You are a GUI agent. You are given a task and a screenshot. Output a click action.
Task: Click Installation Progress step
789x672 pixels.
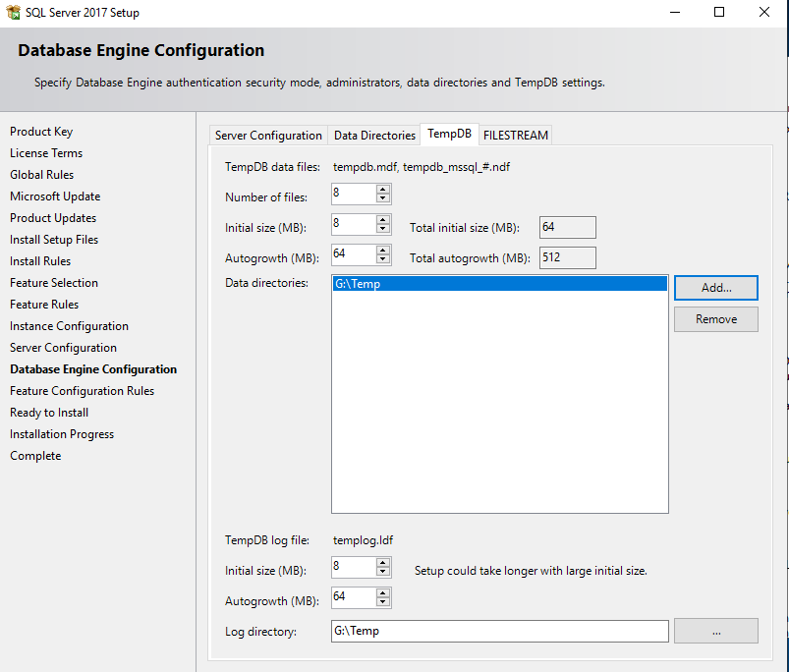tap(62, 434)
